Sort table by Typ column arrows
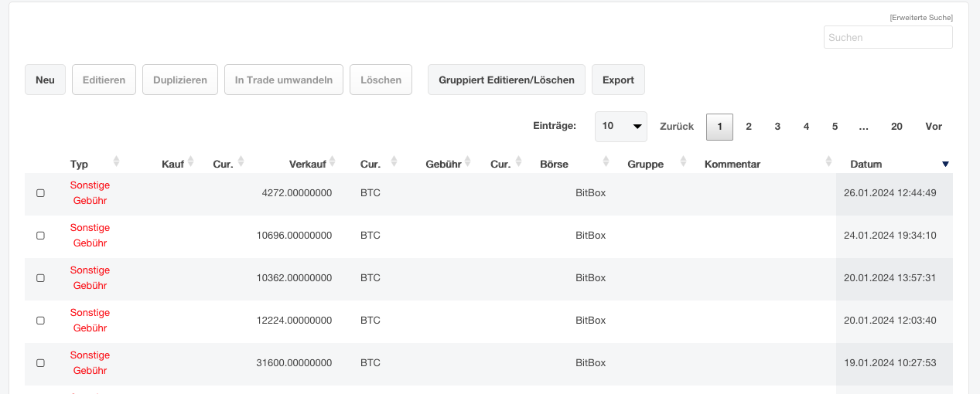Viewport: 980px width, 394px height. tap(117, 162)
